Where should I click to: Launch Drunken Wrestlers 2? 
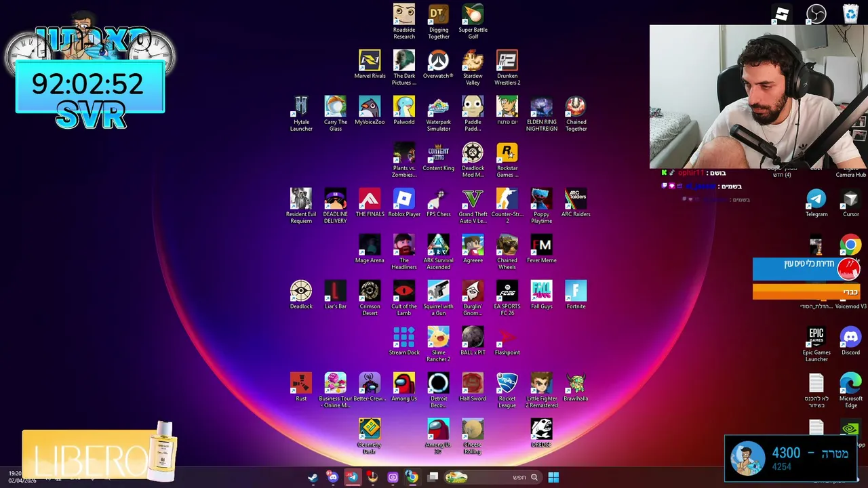pos(507,68)
